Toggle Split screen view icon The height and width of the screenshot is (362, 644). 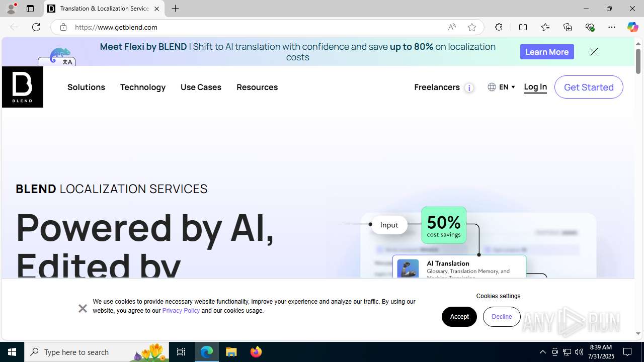click(x=523, y=27)
